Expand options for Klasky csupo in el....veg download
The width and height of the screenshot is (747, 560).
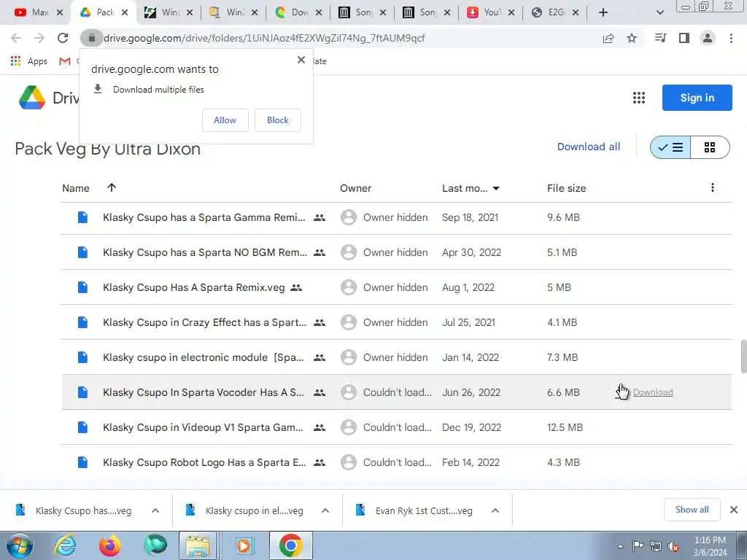click(x=325, y=510)
